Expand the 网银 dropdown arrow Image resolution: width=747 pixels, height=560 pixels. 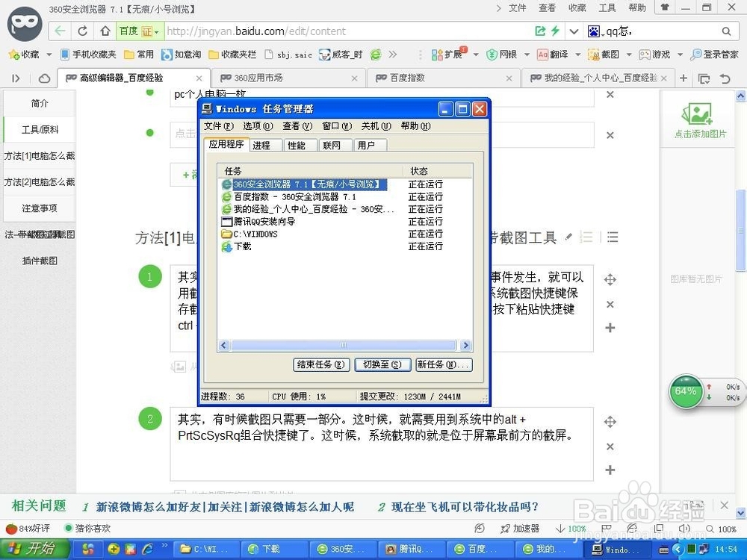click(527, 55)
